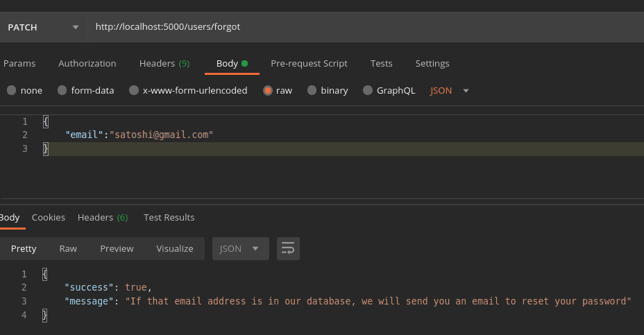This screenshot has height=335, width=644.
Task: Choose x-www-form-urlencoded body type
Action: coord(134,90)
